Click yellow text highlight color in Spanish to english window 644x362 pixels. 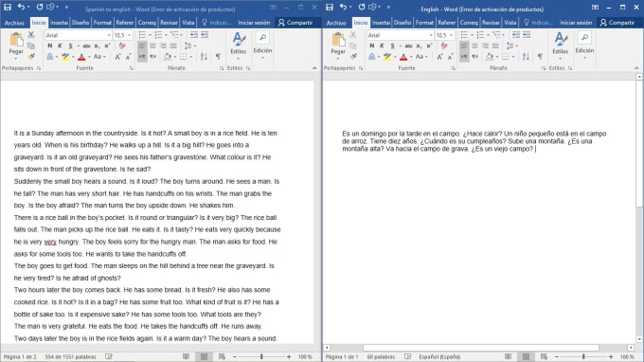(65, 57)
